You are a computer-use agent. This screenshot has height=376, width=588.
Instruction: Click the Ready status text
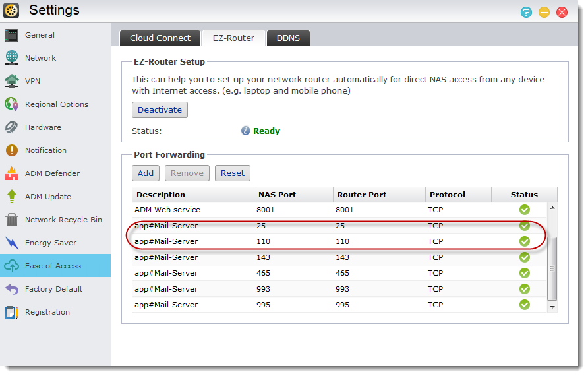coord(266,131)
